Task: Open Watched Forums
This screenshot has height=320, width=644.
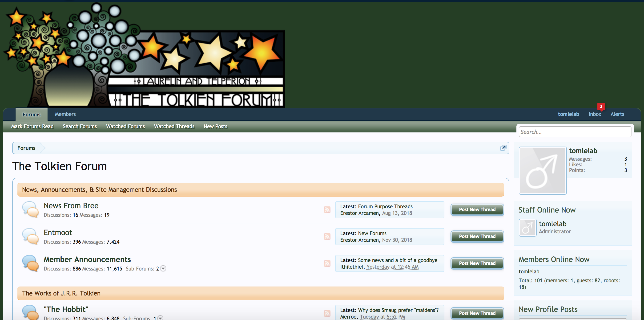Action: click(125, 126)
